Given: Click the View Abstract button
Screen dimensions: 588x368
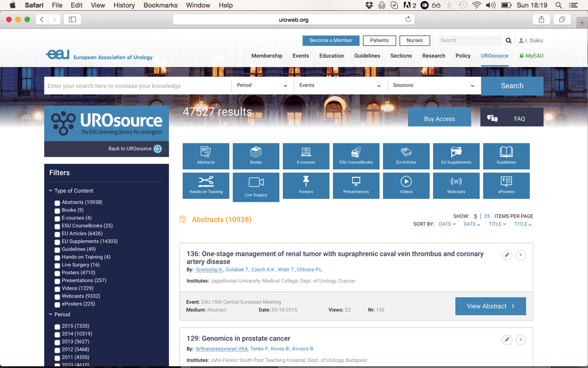Looking at the screenshot, I should (490, 306).
